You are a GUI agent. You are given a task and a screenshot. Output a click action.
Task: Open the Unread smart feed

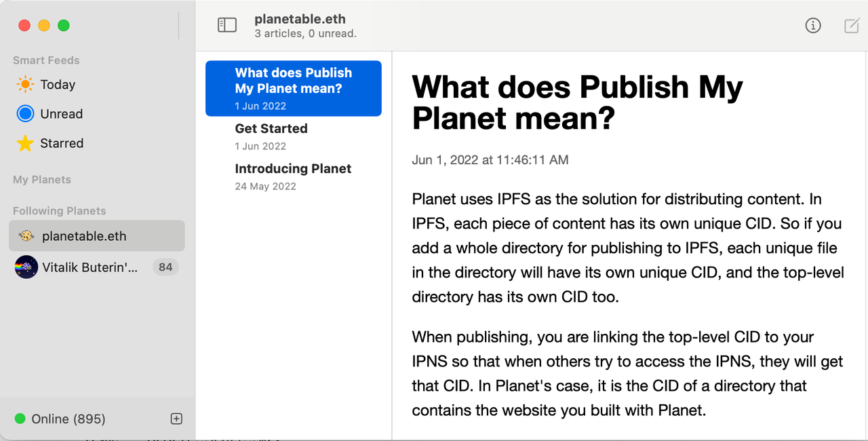click(61, 114)
